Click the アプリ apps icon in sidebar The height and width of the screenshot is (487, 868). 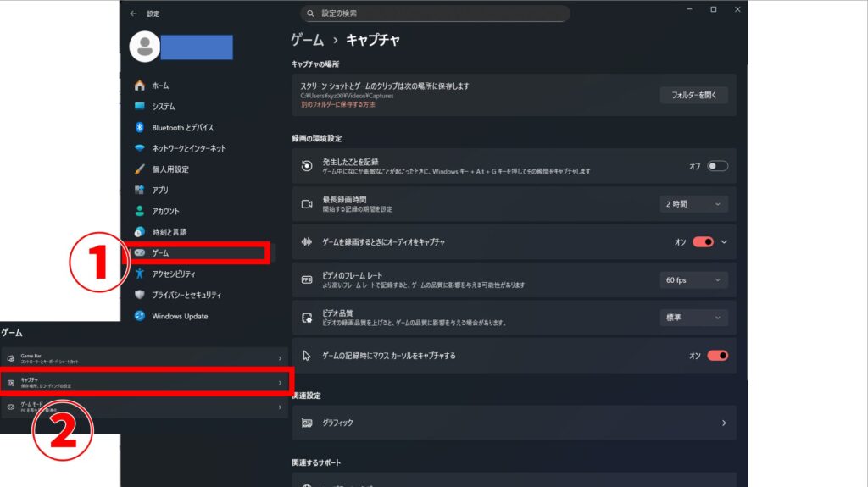pos(140,190)
